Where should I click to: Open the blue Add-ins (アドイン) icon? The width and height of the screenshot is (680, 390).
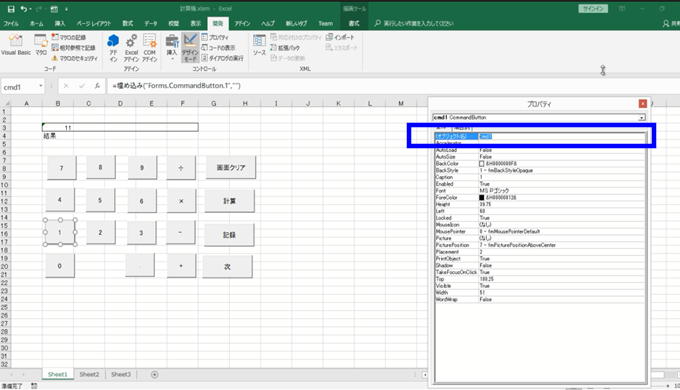(x=113, y=47)
